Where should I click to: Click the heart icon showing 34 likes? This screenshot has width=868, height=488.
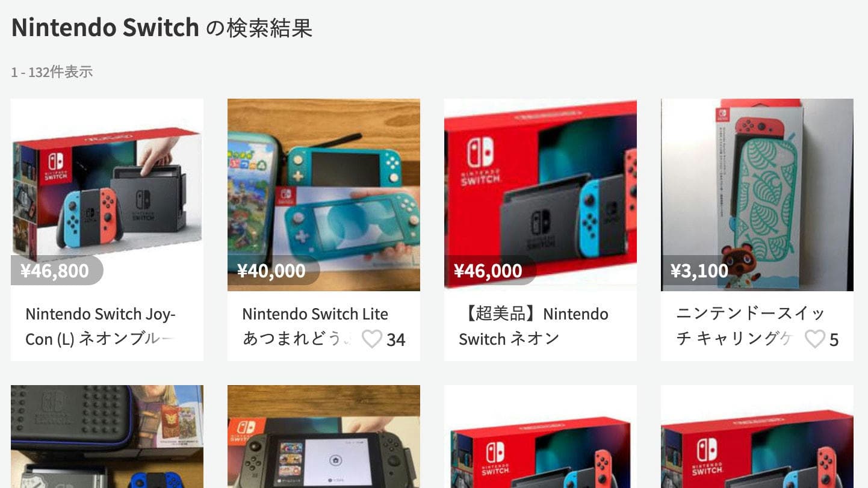372,339
